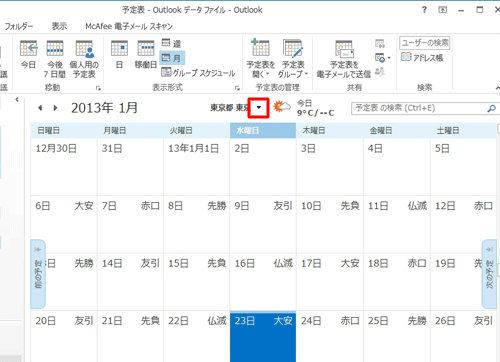Select the 16日 仏滅 date cell
The height and width of the screenshot is (362, 500).
coord(263,282)
